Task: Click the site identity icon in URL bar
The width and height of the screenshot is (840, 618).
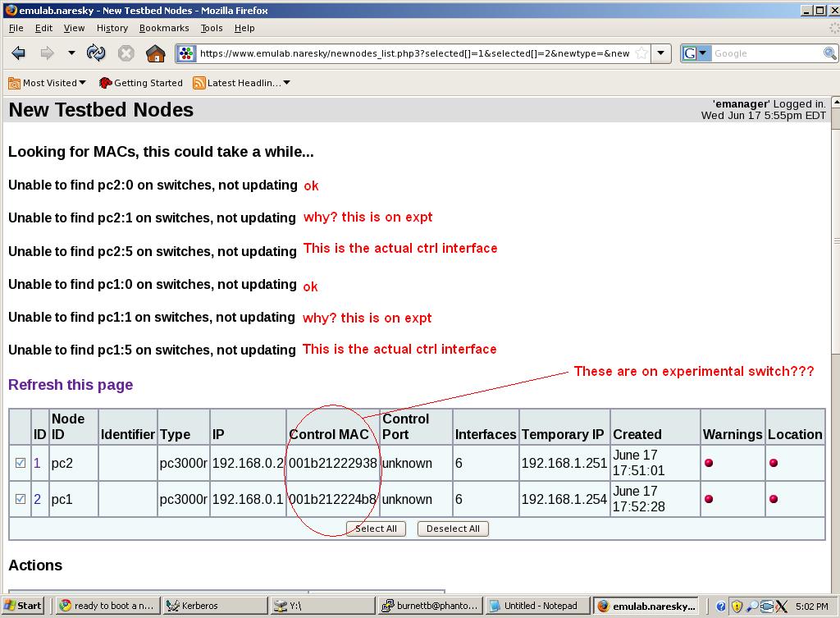Action: tap(186, 53)
